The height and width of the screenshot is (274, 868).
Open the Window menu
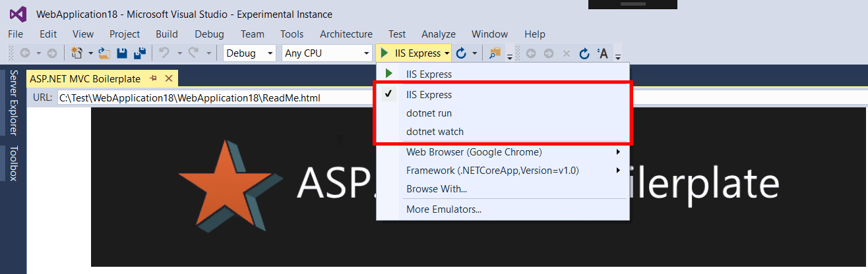(490, 34)
